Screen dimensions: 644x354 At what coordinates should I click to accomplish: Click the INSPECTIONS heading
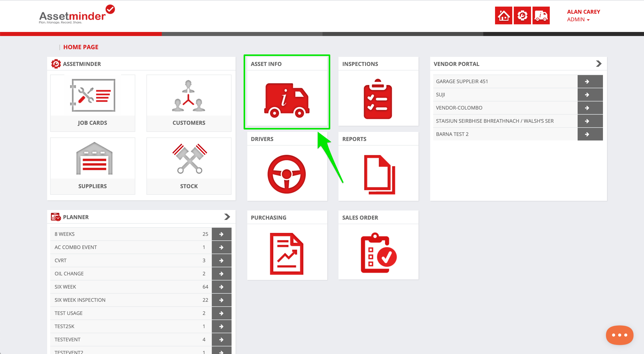(360, 64)
